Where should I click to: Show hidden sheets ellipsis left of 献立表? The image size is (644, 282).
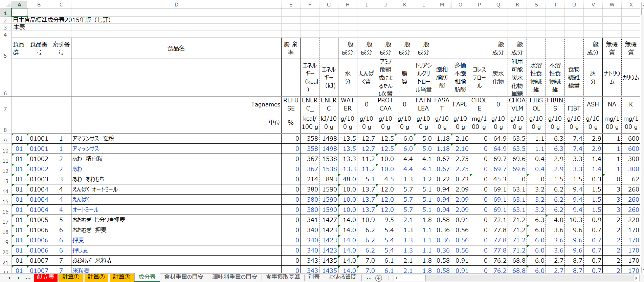pyautogui.click(x=28, y=278)
